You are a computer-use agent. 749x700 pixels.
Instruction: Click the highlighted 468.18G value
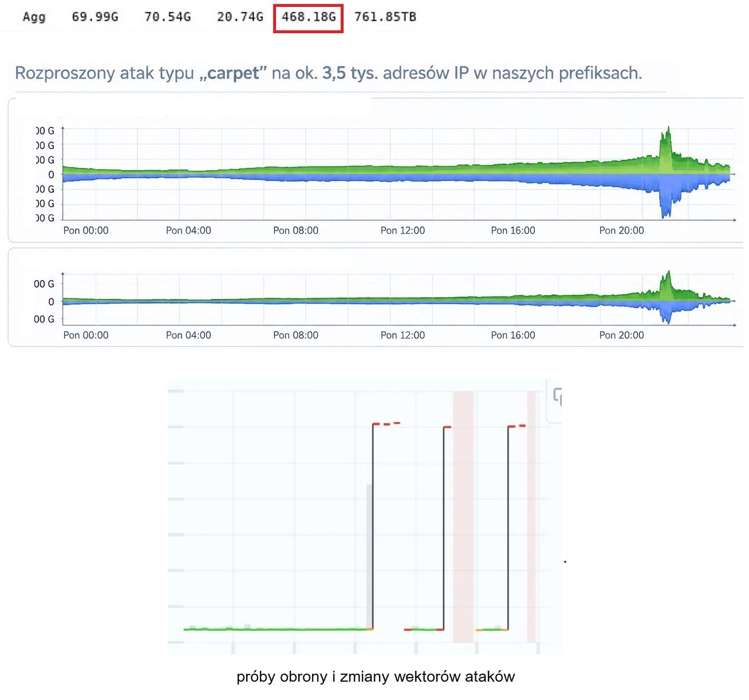tap(309, 17)
